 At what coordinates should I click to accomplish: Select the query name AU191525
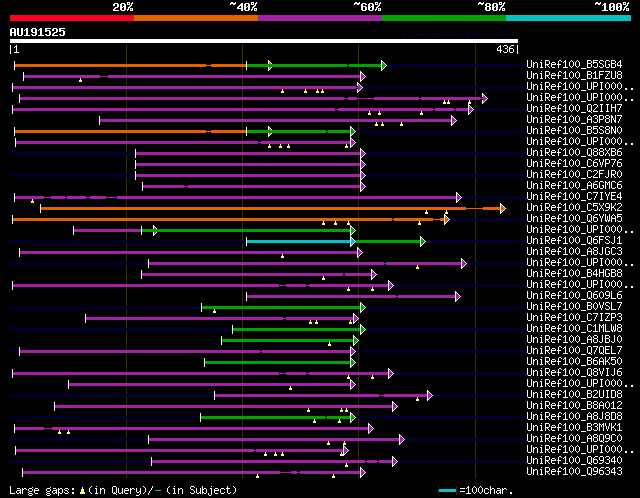38,32
